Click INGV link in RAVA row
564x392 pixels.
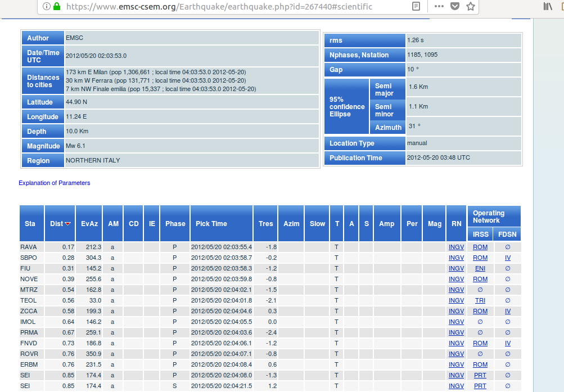456,247
